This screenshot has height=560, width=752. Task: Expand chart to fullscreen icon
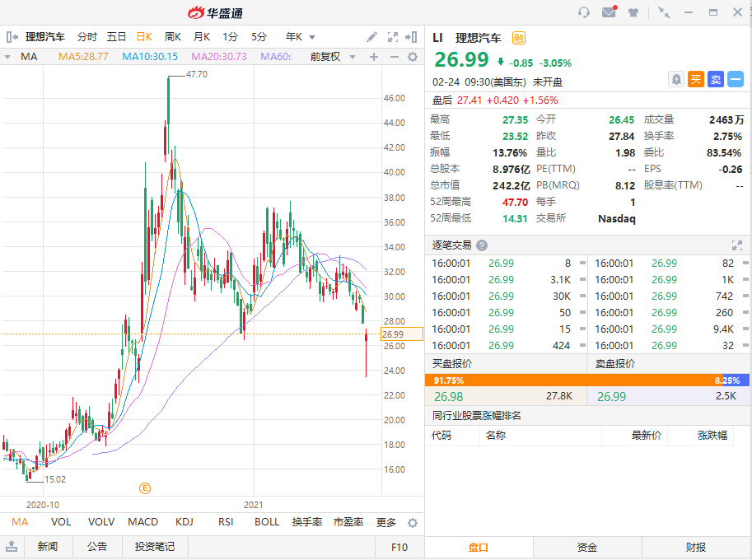tap(393, 37)
